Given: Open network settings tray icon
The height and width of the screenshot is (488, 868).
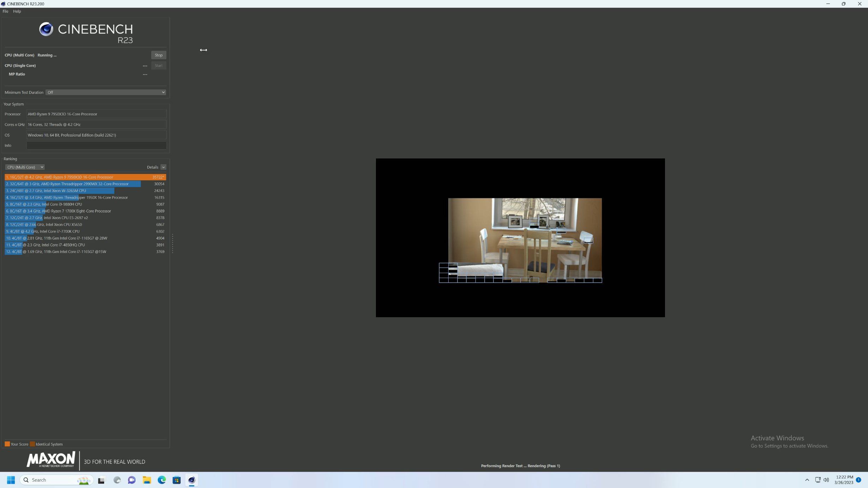Looking at the screenshot, I should (818, 480).
